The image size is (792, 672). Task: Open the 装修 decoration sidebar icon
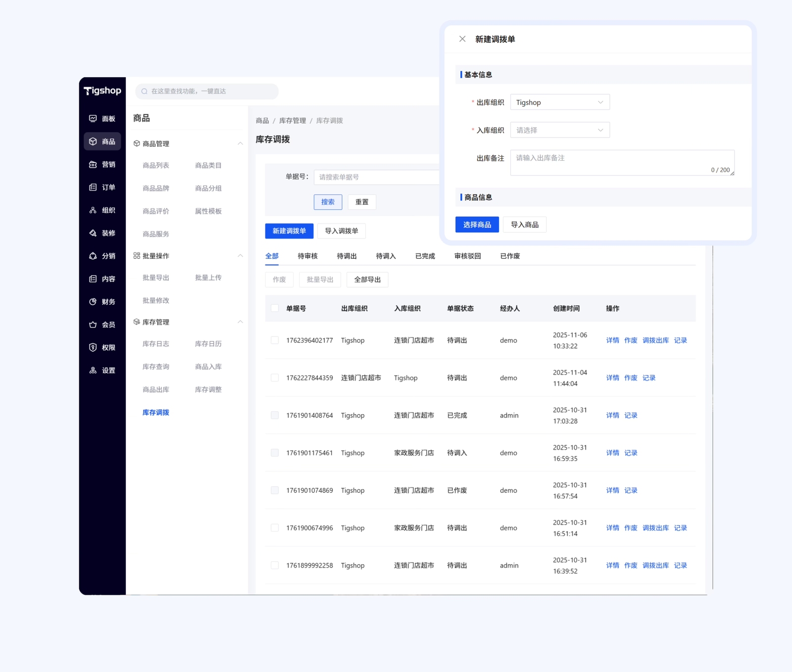93,233
